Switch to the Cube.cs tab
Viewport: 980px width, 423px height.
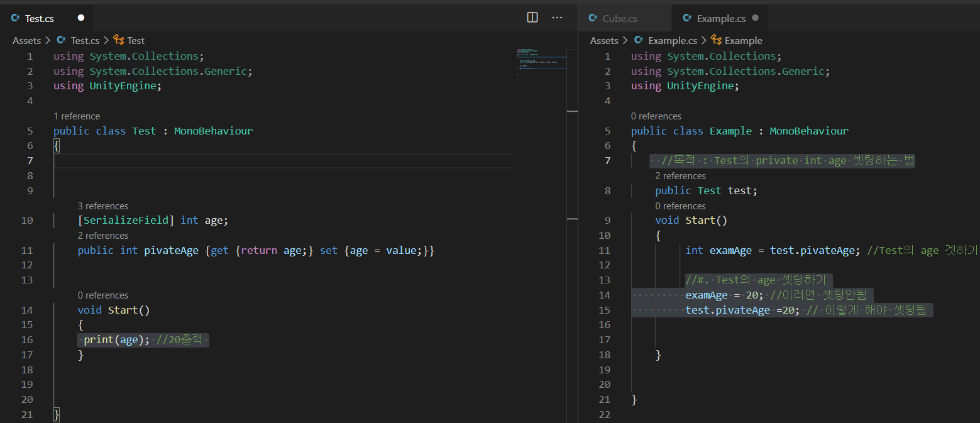[x=625, y=18]
